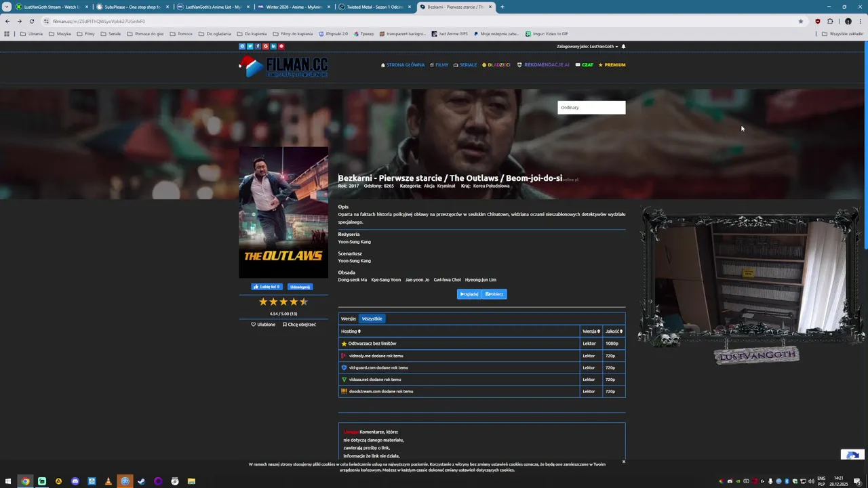Viewport: 868px width, 488px height.
Task: Sort table by Hosting column
Action: click(351, 331)
